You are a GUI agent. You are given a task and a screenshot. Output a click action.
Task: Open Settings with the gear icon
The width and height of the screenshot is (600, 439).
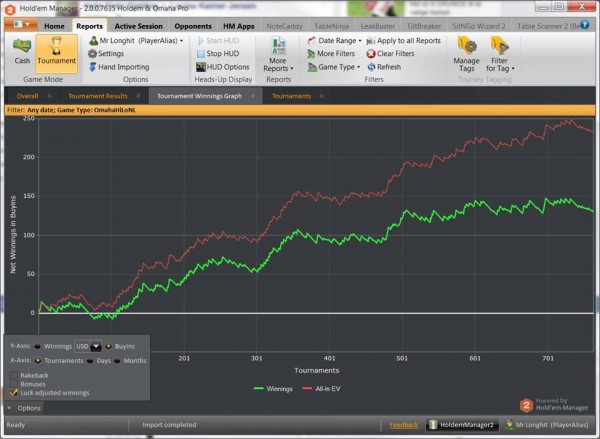93,54
